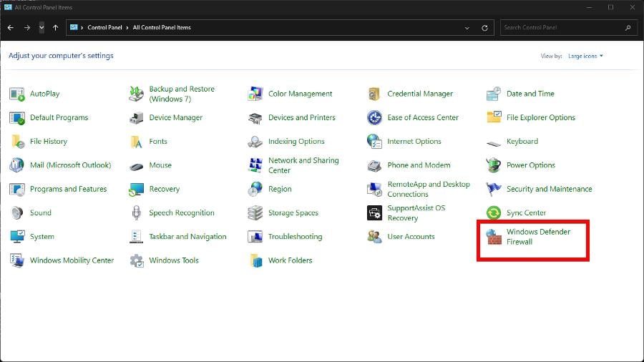Image resolution: width=644 pixels, height=362 pixels.
Task: Open the View by Large icons dropdown
Action: (x=585, y=57)
